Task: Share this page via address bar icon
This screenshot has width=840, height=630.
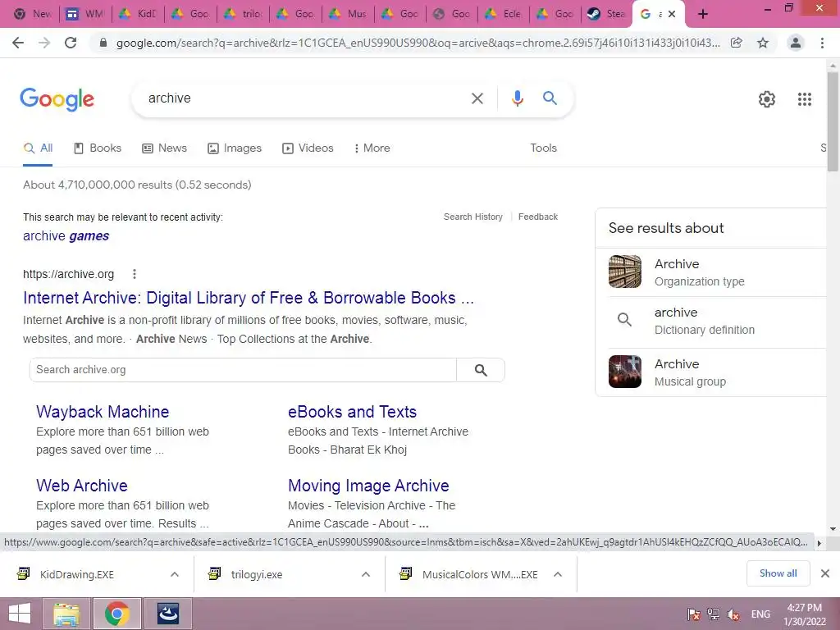Action: click(736, 43)
